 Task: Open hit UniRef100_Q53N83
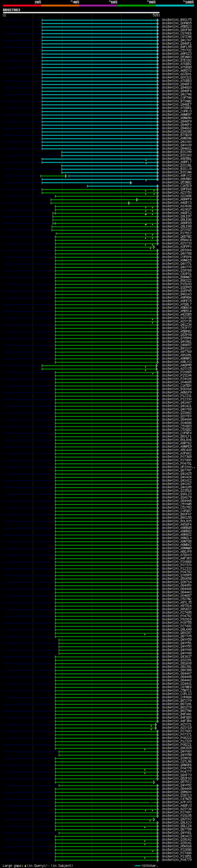coord(177,57)
